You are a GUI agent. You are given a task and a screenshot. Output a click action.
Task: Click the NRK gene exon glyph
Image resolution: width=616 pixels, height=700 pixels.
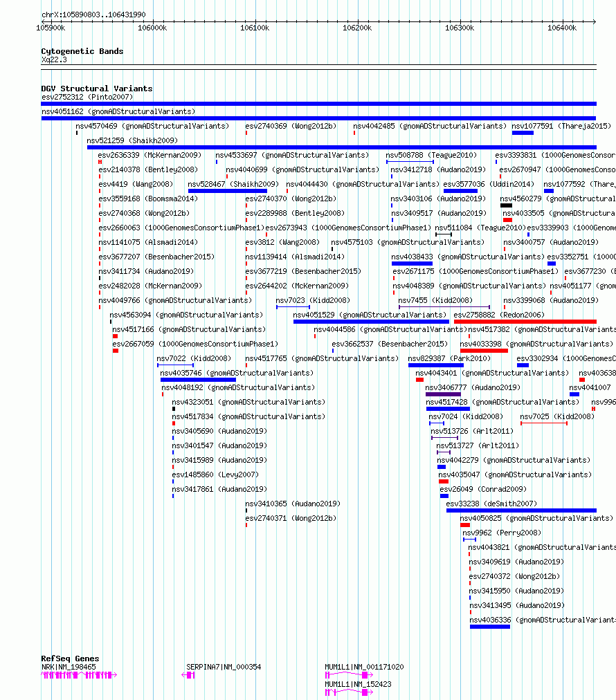click(x=79, y=675)
